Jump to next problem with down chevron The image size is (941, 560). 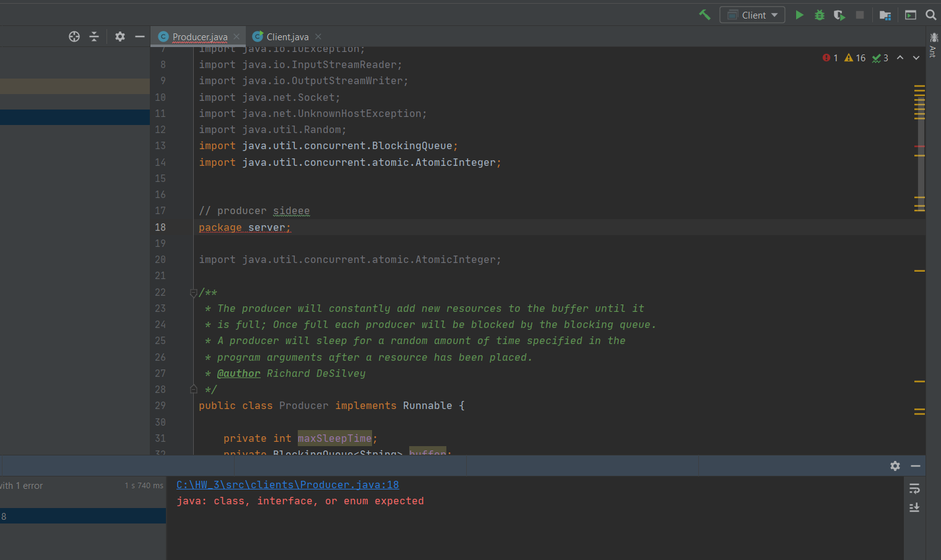click(916, 58)
